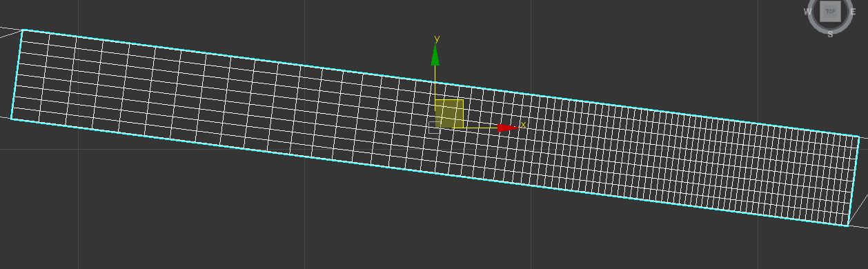Image resolution: width=868 pixels, height=269 pixels.
Task: Click the plane's bottom-right corner vertex
Action: click(x=848, y=225)
